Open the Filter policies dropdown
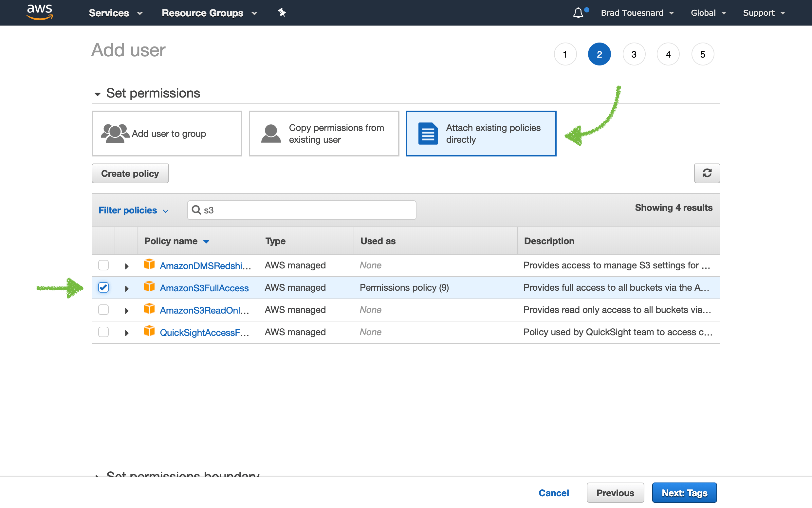 pos(134,210)
